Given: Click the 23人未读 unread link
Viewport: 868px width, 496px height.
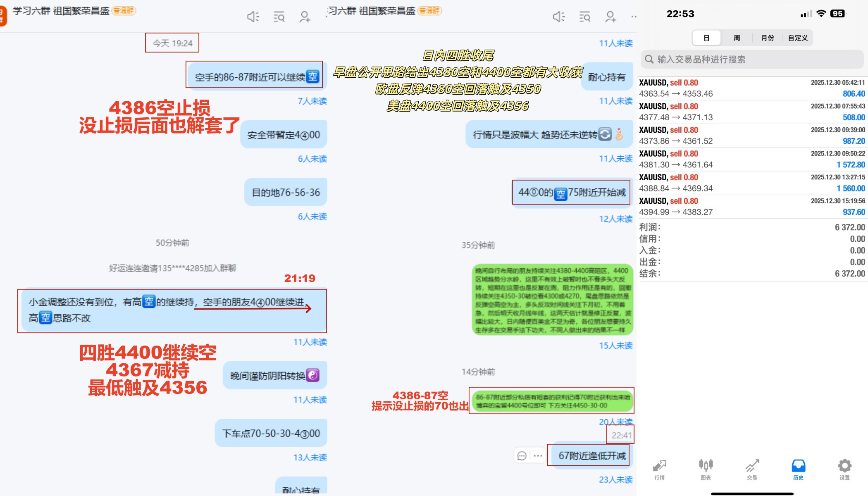Looking at the screenshot, I should (x=615, y=479).
